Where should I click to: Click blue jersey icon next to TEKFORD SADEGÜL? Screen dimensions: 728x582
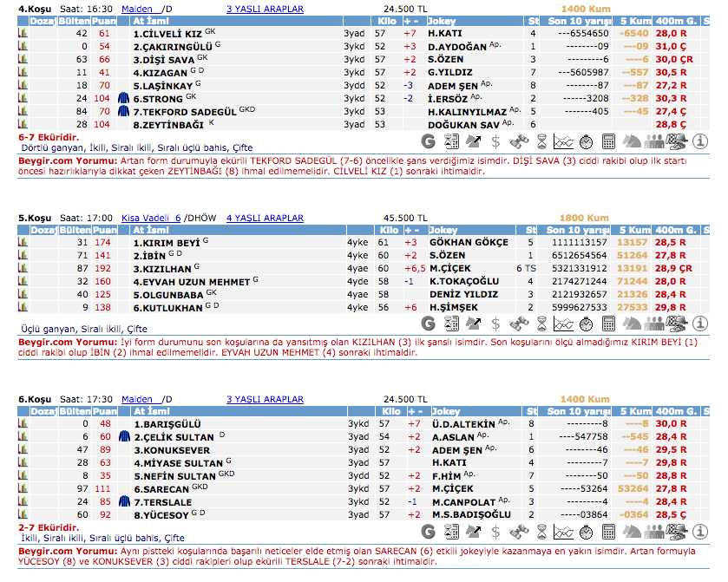click(123, 111)
